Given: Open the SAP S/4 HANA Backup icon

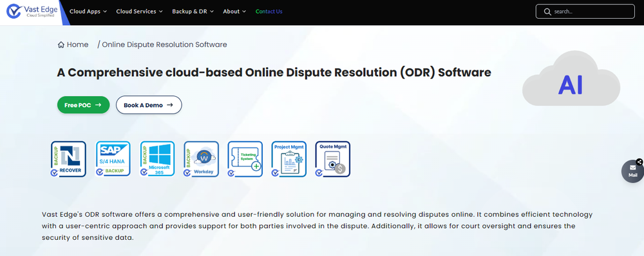Looking at the screenshot, I should [x=113, y=159].
